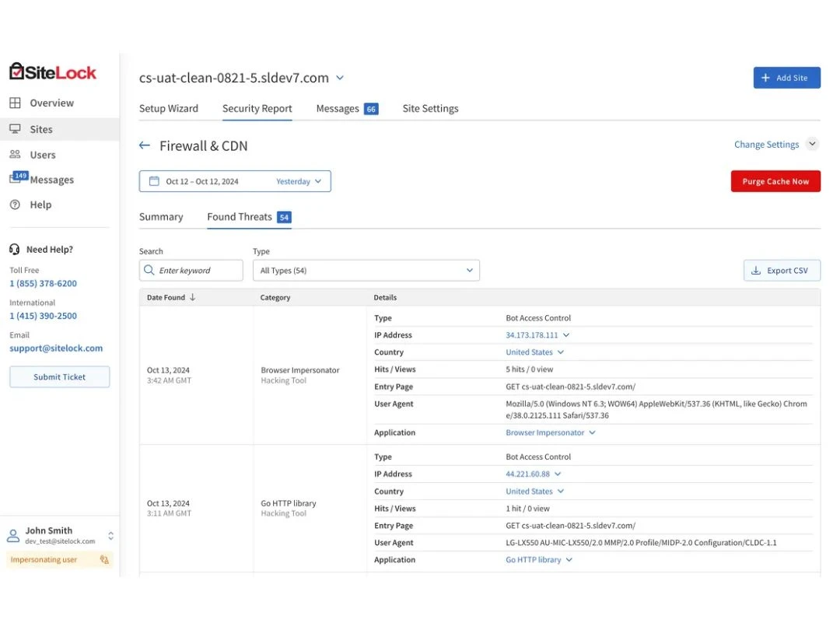
Task: Open the Security Report tab
Action: 257,108
